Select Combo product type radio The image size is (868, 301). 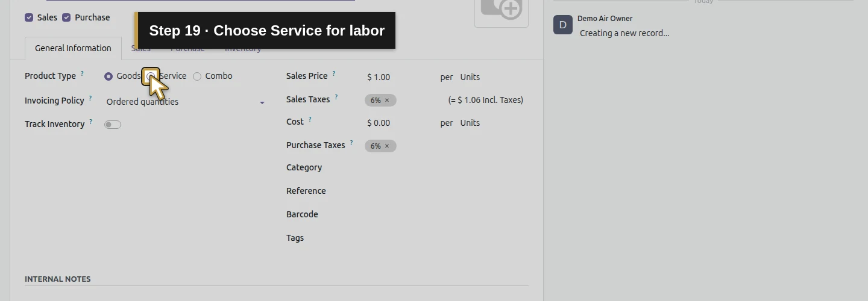pyautogui.click(x=197, y=76)
